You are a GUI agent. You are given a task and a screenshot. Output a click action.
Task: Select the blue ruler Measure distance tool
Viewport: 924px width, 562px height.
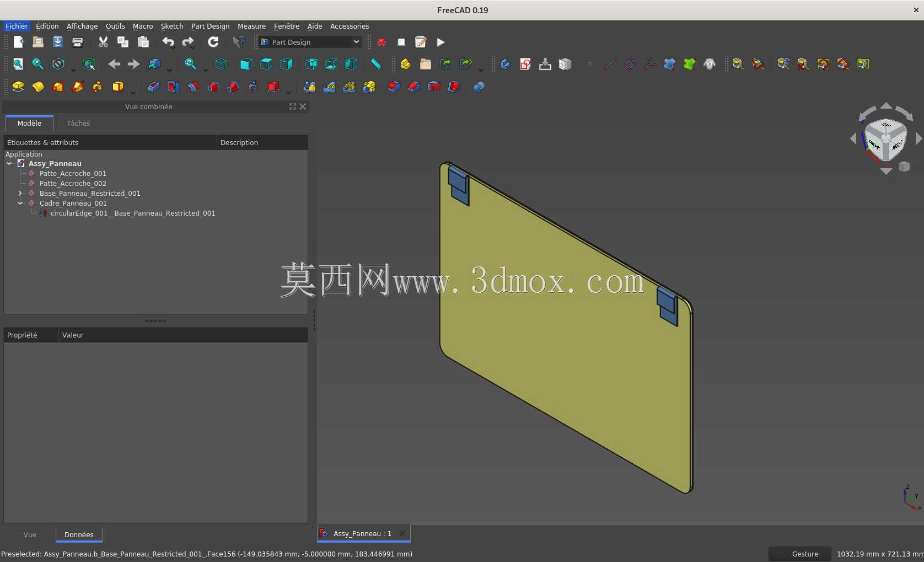pyautogui.click(x=376, y=64)
